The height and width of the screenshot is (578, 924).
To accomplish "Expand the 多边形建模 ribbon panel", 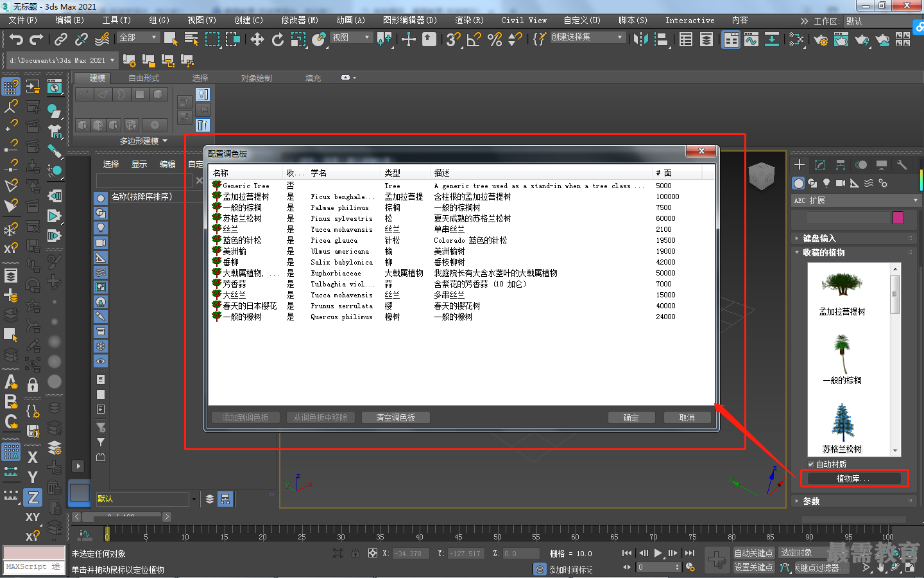I will coord(143,141).
